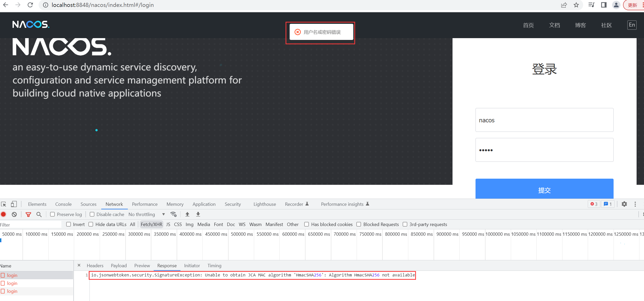Screen dimensions: 644x301
Task: Switch to the Console tab
Action: (63, 204)
